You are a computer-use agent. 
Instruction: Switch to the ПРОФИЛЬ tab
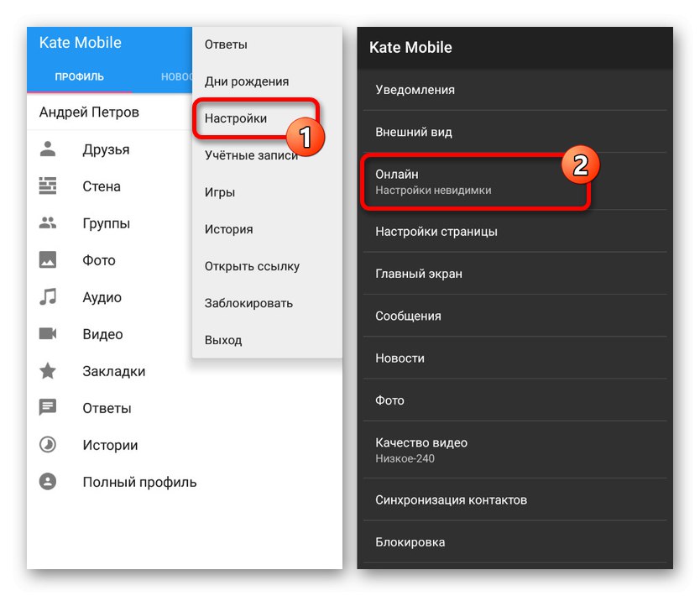click(80, 77)
